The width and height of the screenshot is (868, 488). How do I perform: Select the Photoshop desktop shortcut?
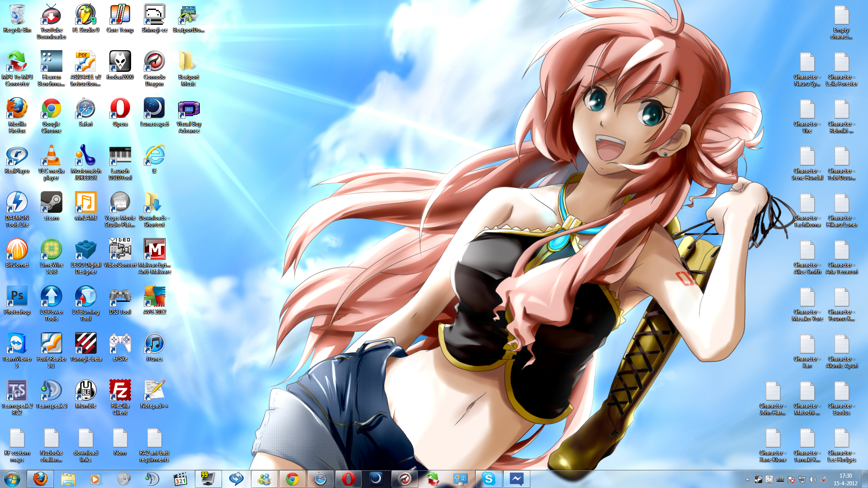(x=17, y=300)
